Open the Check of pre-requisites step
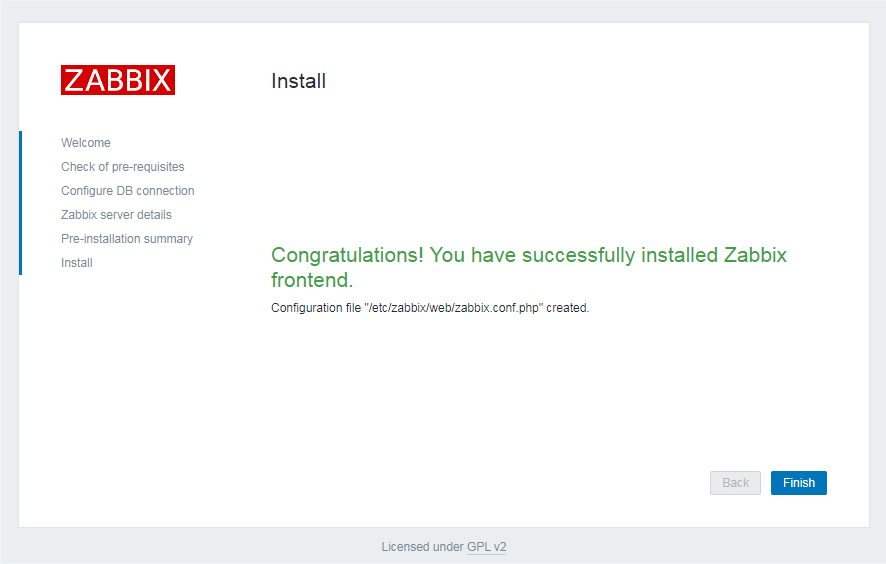 tap(122, 167)
